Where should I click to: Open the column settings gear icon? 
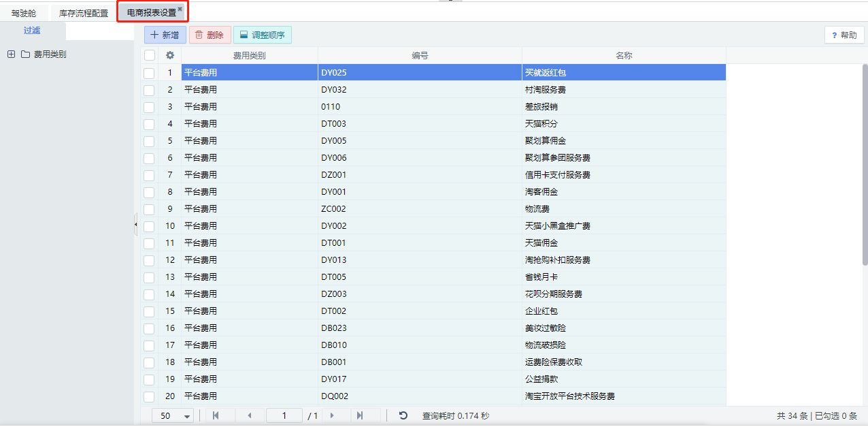[x=170, y=56]
